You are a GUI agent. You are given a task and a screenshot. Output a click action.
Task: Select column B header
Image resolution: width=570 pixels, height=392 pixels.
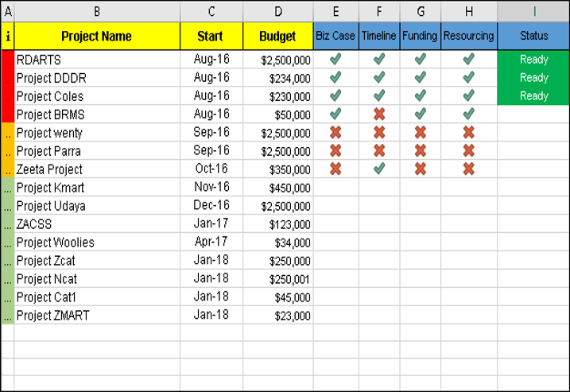pyautogui.click(x=97, y=11)
